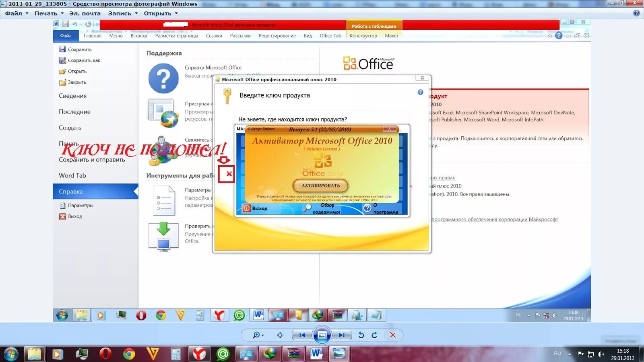This screenshot has width=644, height=362.
Task: Select Сохранить и отправить in the sidebar
Action: click(92, 160)
